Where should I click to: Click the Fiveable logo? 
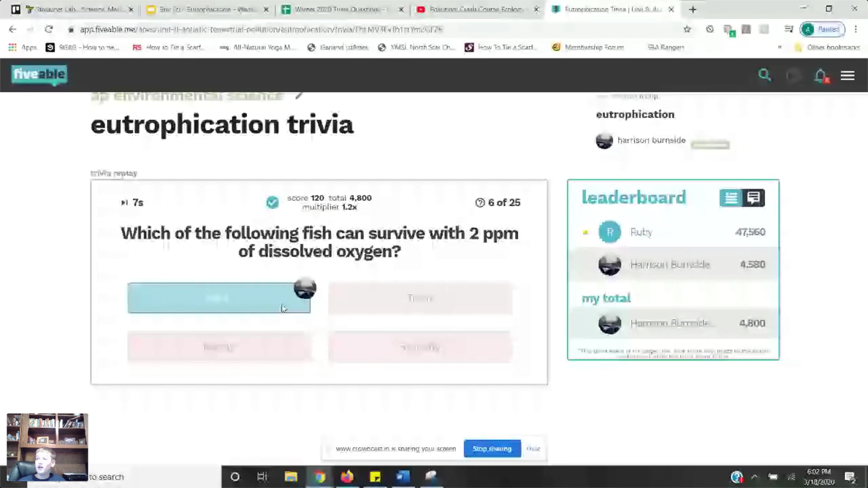[39, 74]
